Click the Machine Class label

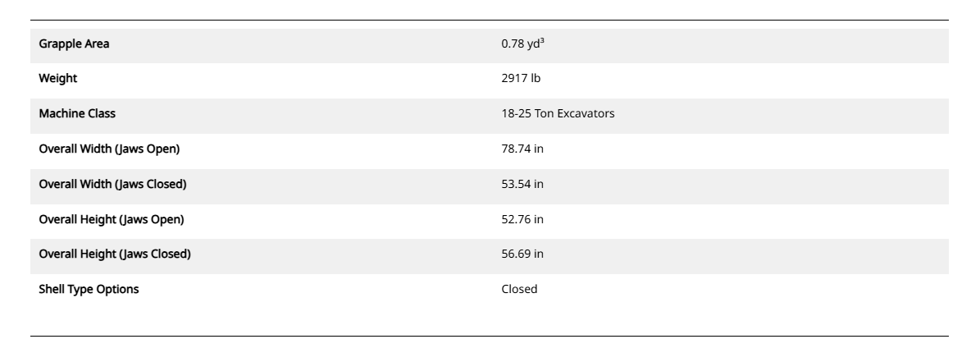77,114
